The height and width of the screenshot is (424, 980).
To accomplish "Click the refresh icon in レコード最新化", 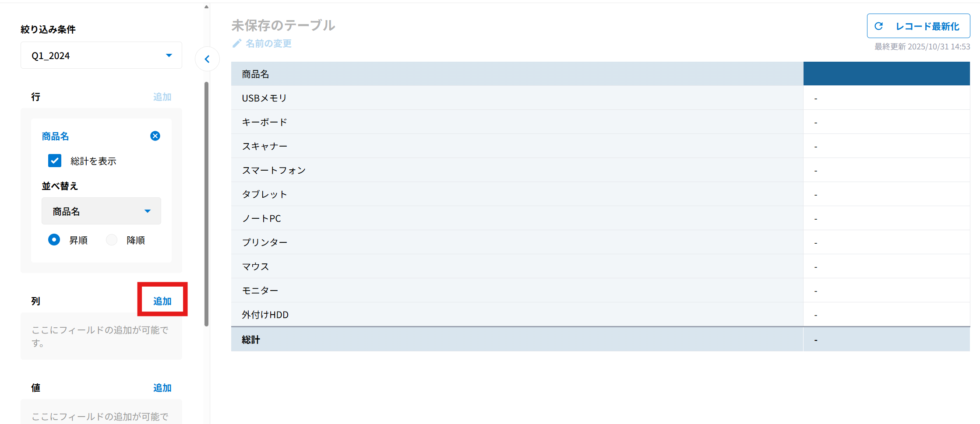I will click(x=878, y=26).
